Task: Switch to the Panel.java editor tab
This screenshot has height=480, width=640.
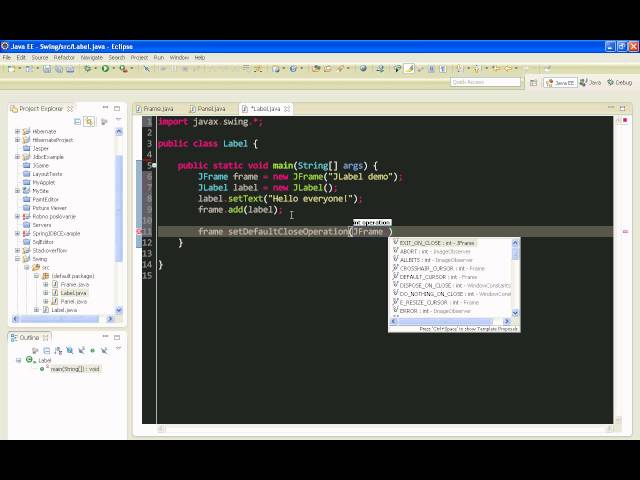Action: click(208, 109)
